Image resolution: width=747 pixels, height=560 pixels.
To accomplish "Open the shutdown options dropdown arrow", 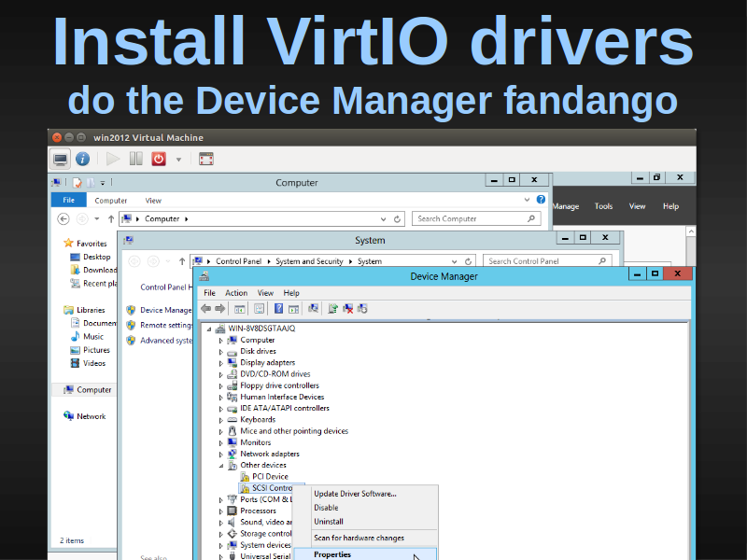I will (178, 160).
